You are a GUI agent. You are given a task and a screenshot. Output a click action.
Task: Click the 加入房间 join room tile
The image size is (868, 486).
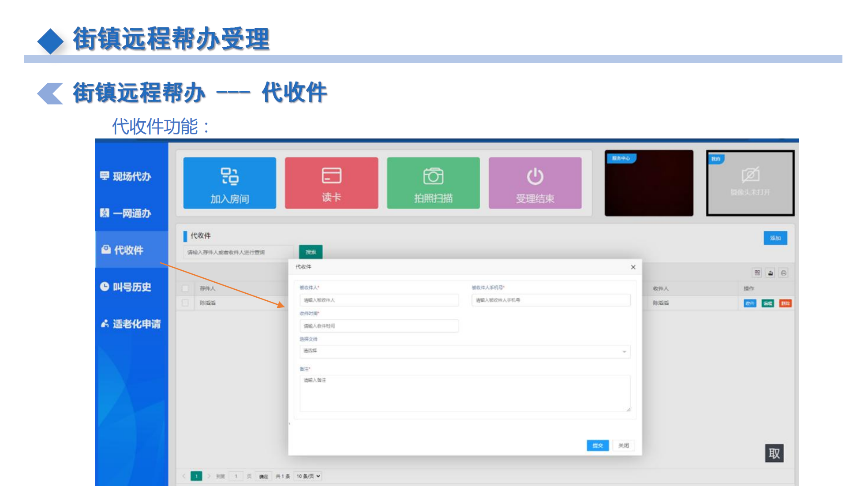tap(229, 183)
